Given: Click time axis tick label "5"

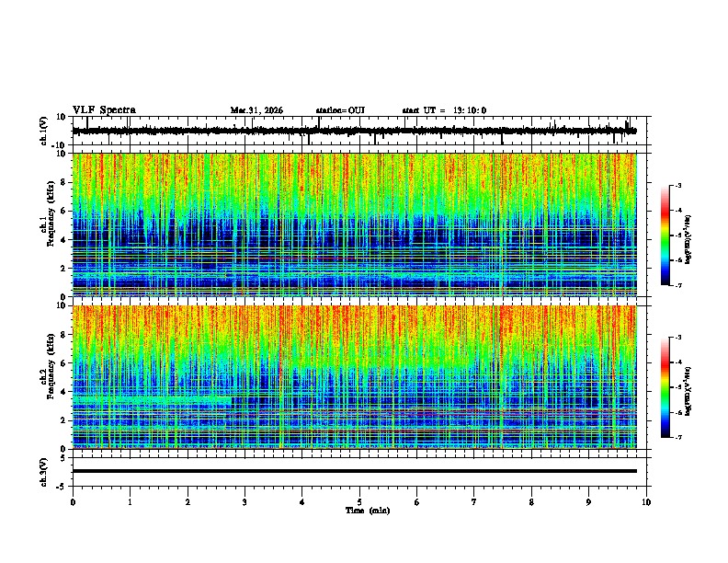Looking at the screenshot, I should pos(359,502).
